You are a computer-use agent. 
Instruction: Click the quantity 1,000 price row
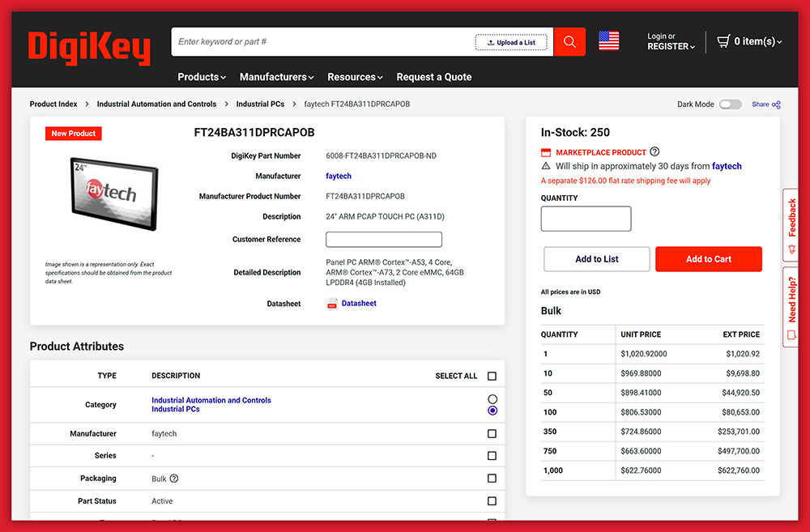point(652,470)
